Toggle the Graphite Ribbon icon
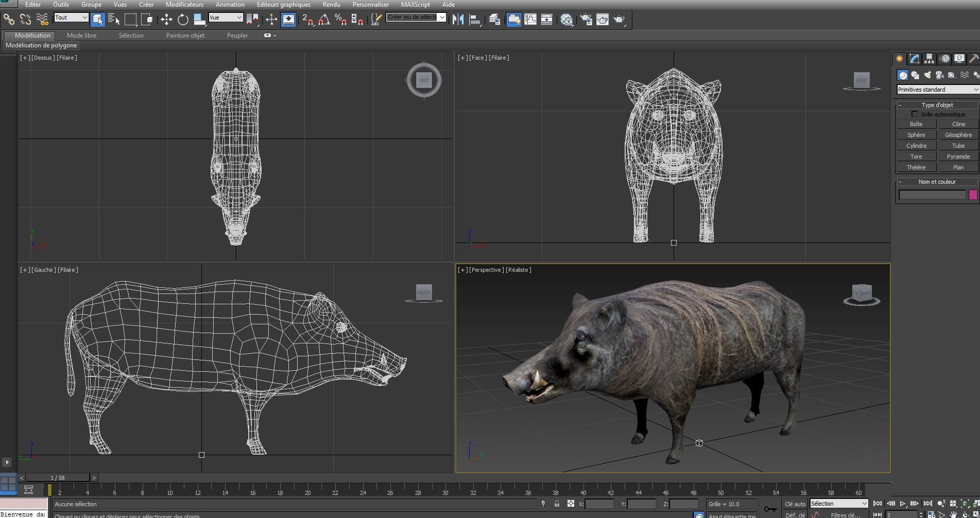Screen dimensions: 980x518 pyautogui.click(x=513, y=20)
